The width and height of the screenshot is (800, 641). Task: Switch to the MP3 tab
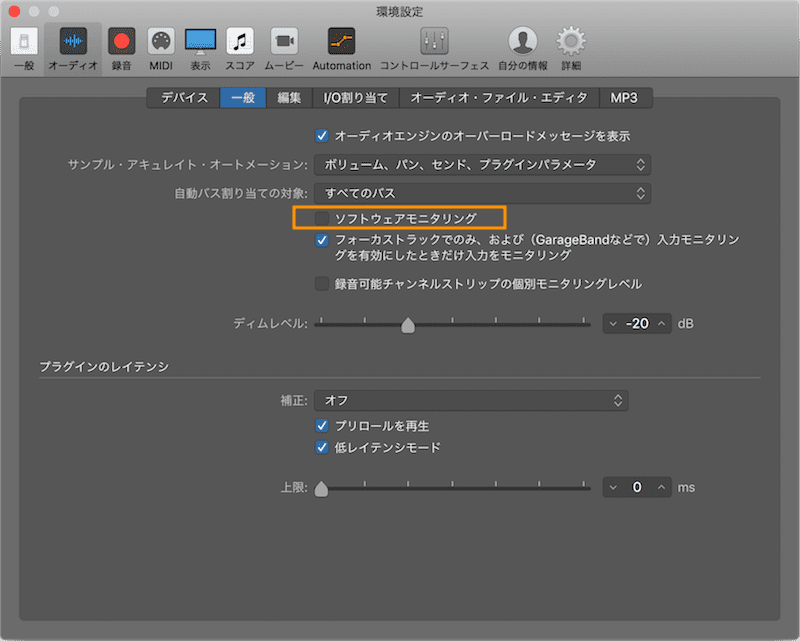pyautogui.click(x=624, y=97)
